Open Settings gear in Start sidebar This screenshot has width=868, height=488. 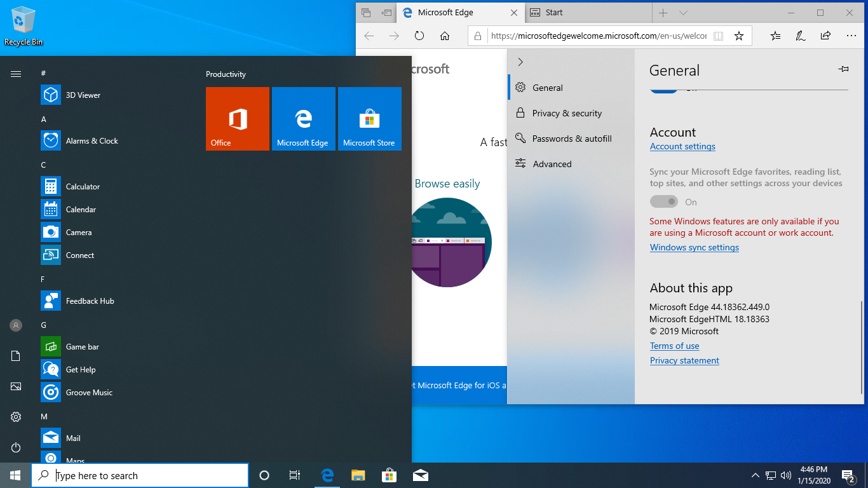(x=16, y=417)
